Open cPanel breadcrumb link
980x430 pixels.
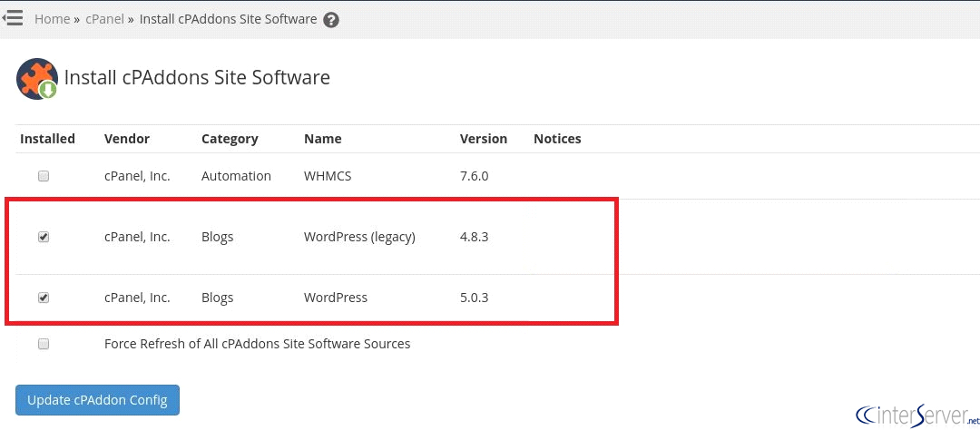point(104,19)
